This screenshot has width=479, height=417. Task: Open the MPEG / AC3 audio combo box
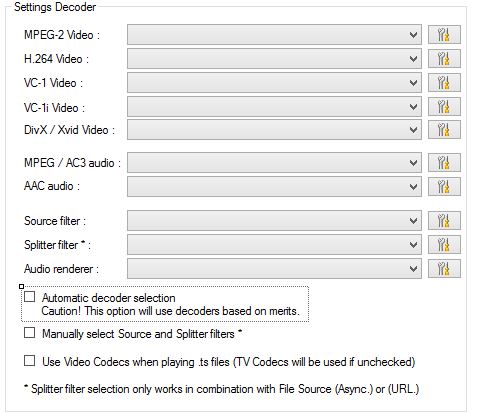(274, 162)
